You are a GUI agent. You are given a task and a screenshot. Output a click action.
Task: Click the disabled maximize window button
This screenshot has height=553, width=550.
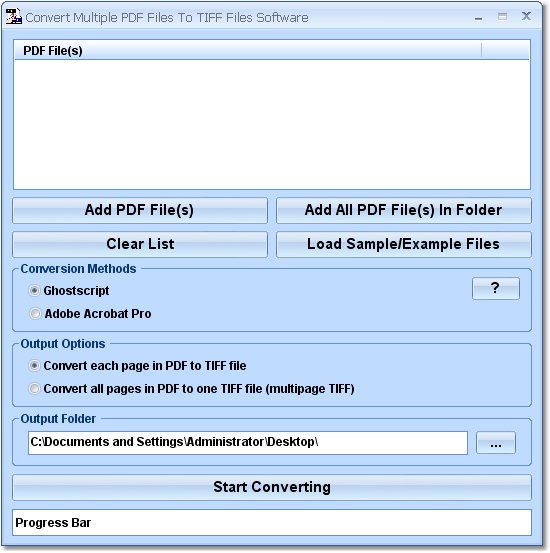(502, 17)
